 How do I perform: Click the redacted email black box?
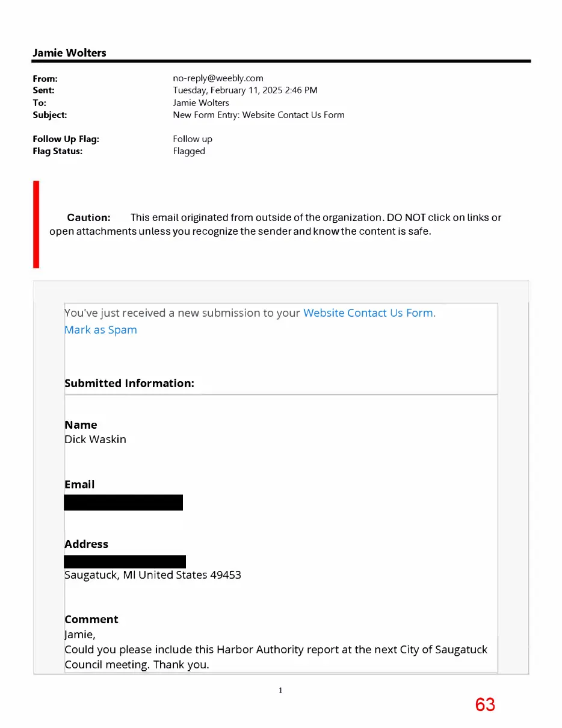tap(123, 502)
